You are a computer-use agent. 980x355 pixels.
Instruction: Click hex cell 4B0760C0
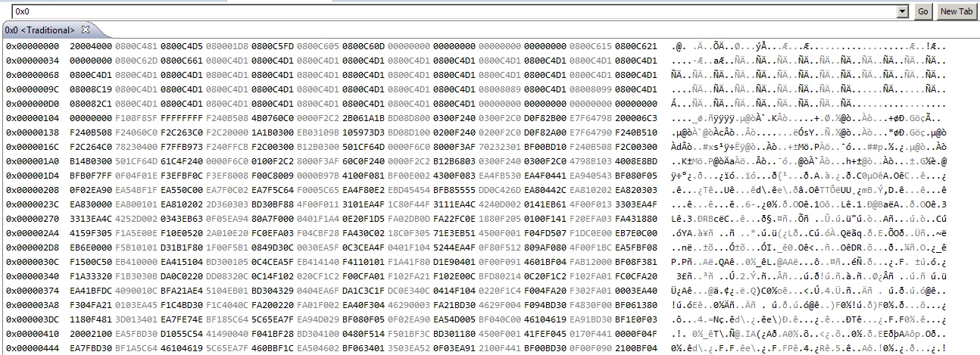point(272,119)
